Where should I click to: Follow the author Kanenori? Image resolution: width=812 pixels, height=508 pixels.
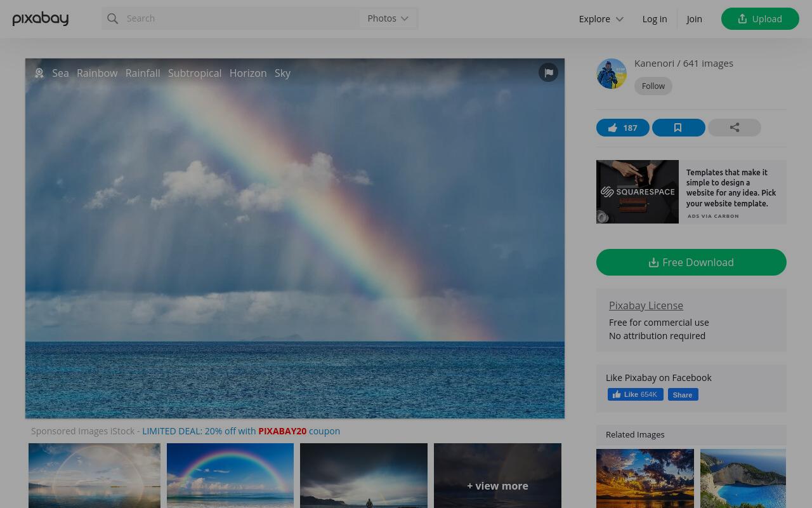[x=653, y=86]
